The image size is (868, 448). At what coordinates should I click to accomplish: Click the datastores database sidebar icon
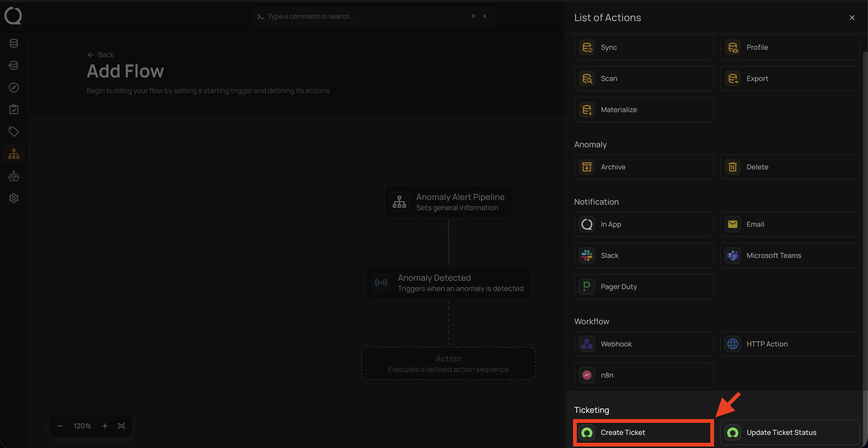(x=14, y=43)
